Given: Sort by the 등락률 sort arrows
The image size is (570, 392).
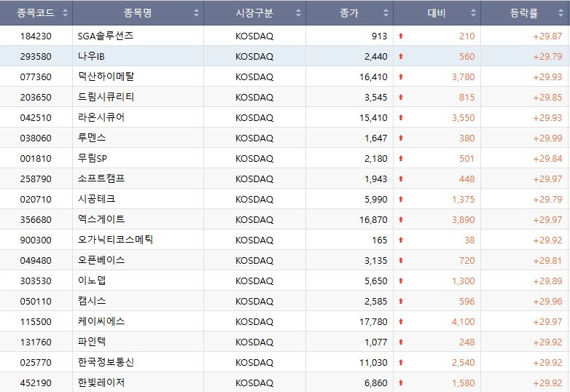Looking at the screenshot, I should (x=561, y=13).
